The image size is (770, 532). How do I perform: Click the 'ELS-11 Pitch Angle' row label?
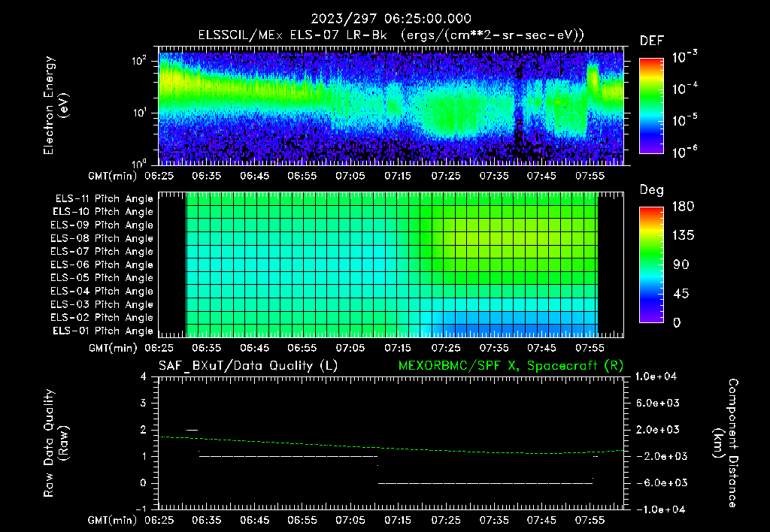(104, 199)
